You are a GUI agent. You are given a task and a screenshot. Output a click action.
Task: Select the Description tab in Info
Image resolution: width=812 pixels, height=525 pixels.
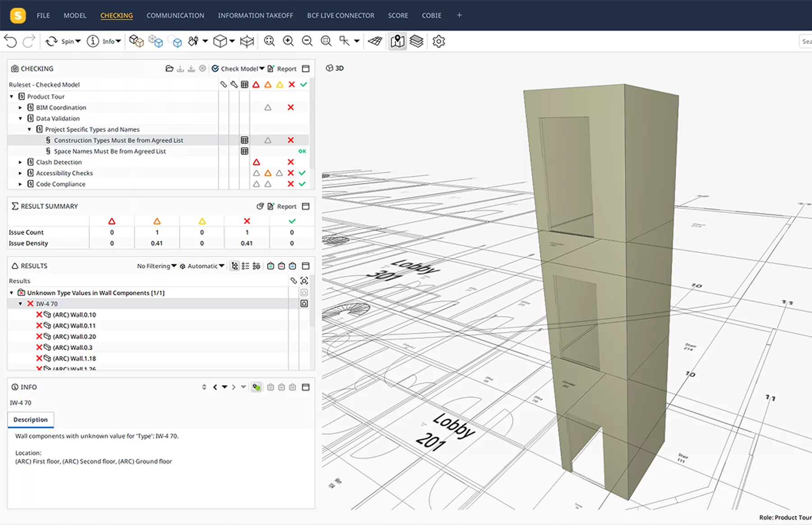(31, 419)
